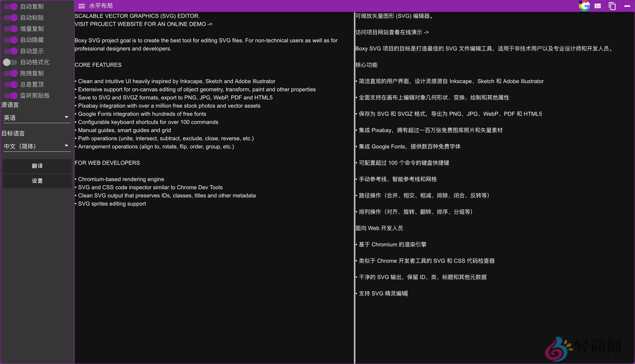Disable 监听剪贴板 switch
This screenshot has width=635, height=364.
(11, 96)
